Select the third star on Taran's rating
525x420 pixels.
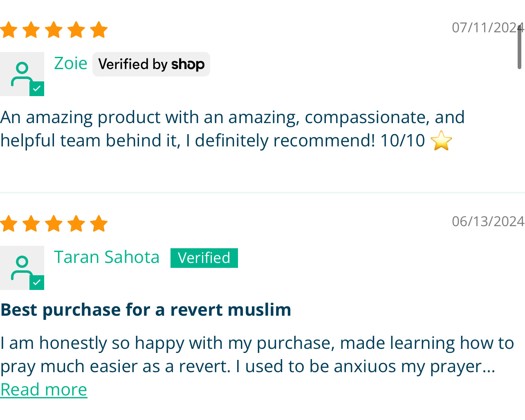[53, 223]
